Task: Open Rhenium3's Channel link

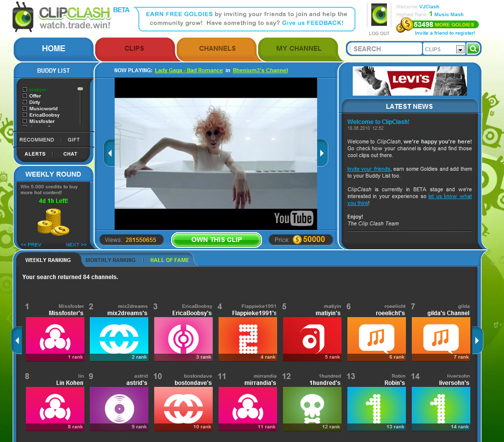Action: [x=261, y=70]
